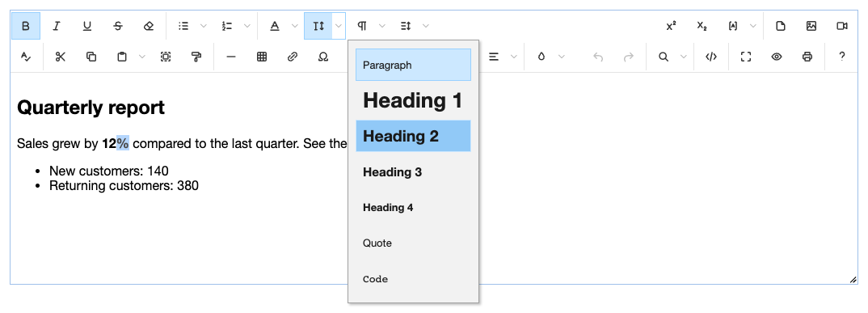This screenshot has width=868, height=313.
Task: Expand the font size dropdown arrow
Action: [x=339, y=26]
